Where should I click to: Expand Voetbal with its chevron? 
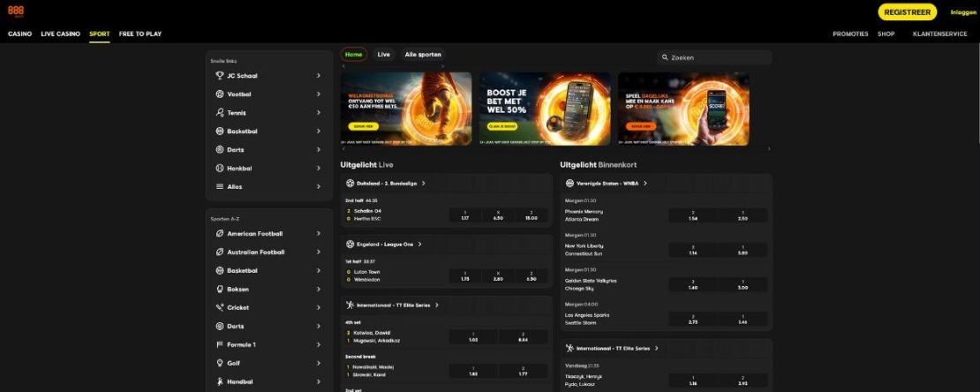pos(318,94)
